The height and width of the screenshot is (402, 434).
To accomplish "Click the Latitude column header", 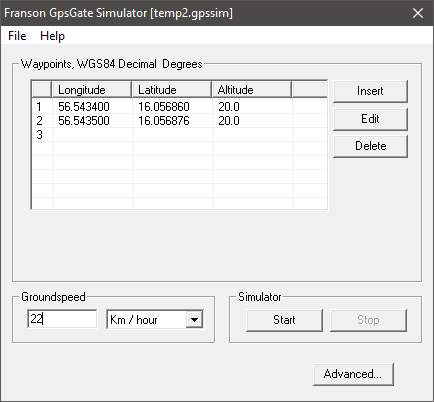I will click(x=172, y=90).
